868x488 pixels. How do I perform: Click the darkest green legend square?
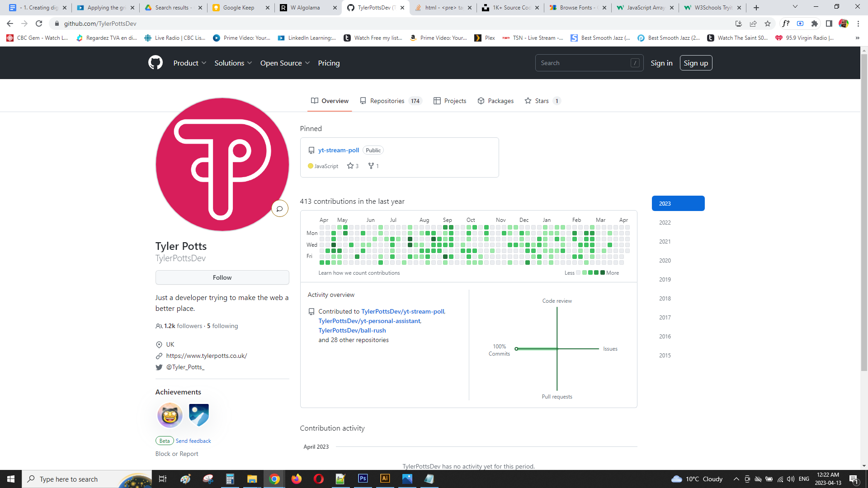602,272
